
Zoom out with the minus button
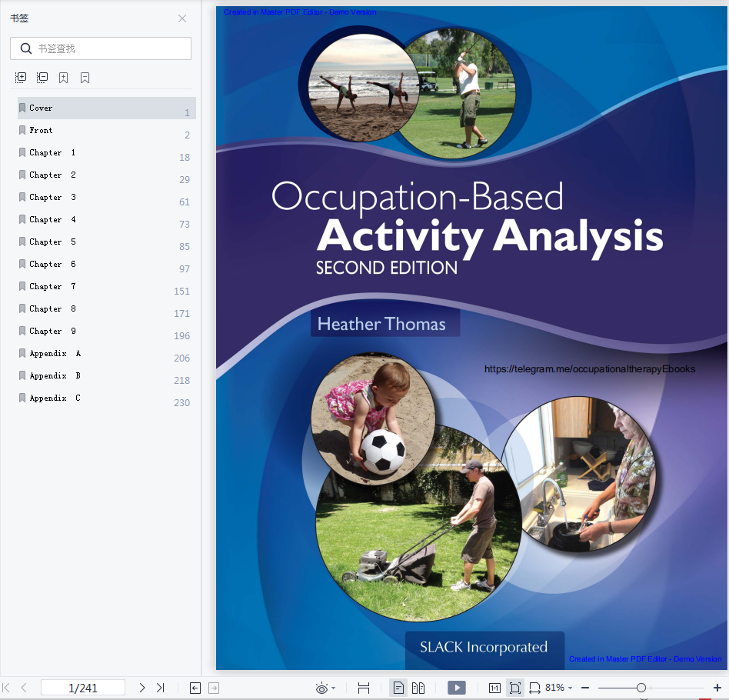585,688
